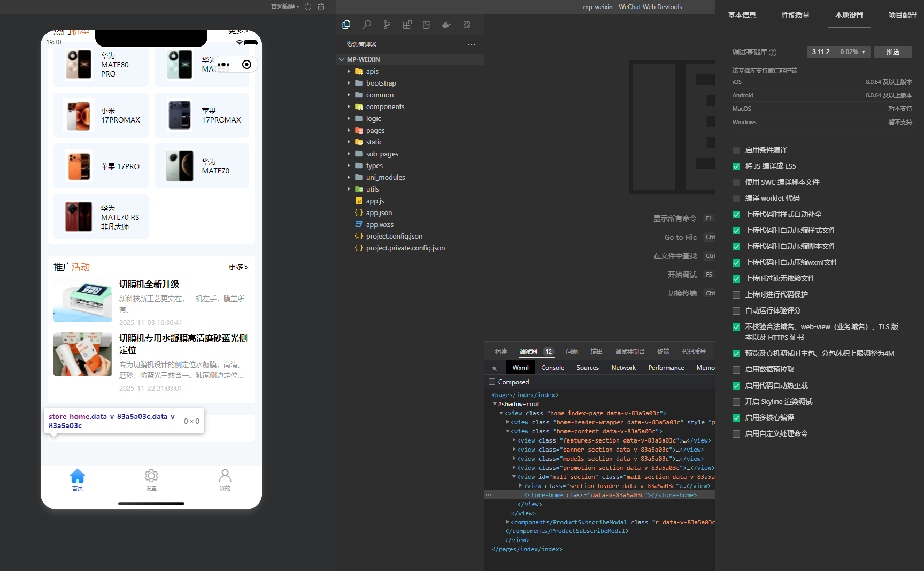Open the Explorer files icon in activity bar
The width and height of the screenshot is (924, 571).
pyautogui.click(x=346, y=25)
